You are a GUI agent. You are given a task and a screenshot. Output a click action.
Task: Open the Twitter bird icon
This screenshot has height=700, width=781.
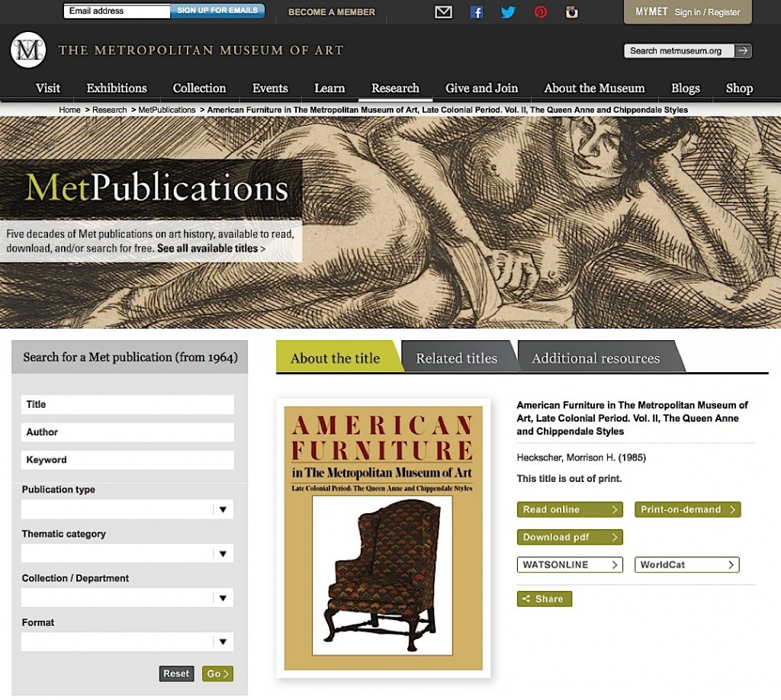[508, 12]
